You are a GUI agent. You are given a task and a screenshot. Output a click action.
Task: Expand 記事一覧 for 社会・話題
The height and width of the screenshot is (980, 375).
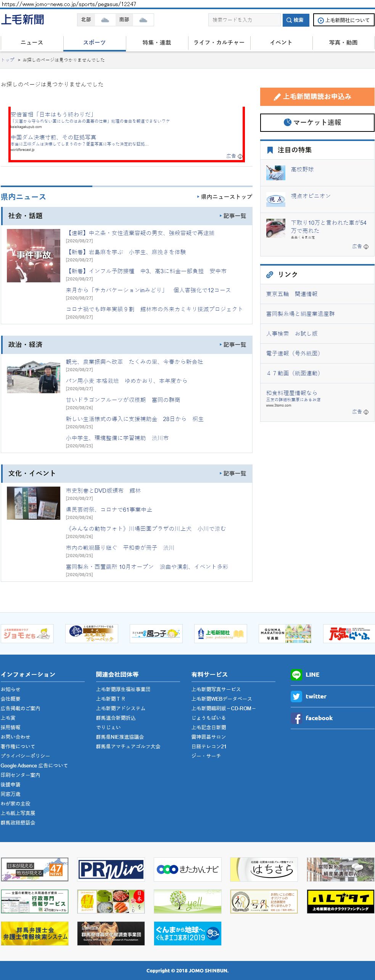[x=233, y=216]
